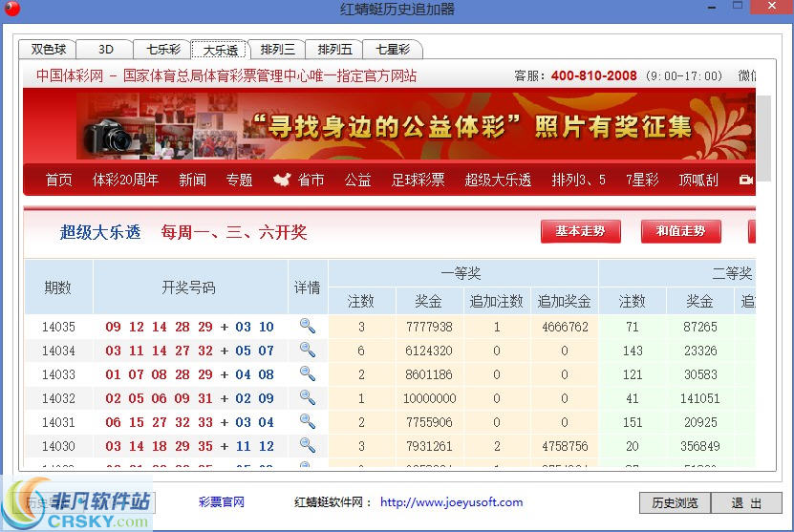Screen dimensions: 794x532
Task: Click the draw number 14030 cell
Action: click(x=58, y=445)
